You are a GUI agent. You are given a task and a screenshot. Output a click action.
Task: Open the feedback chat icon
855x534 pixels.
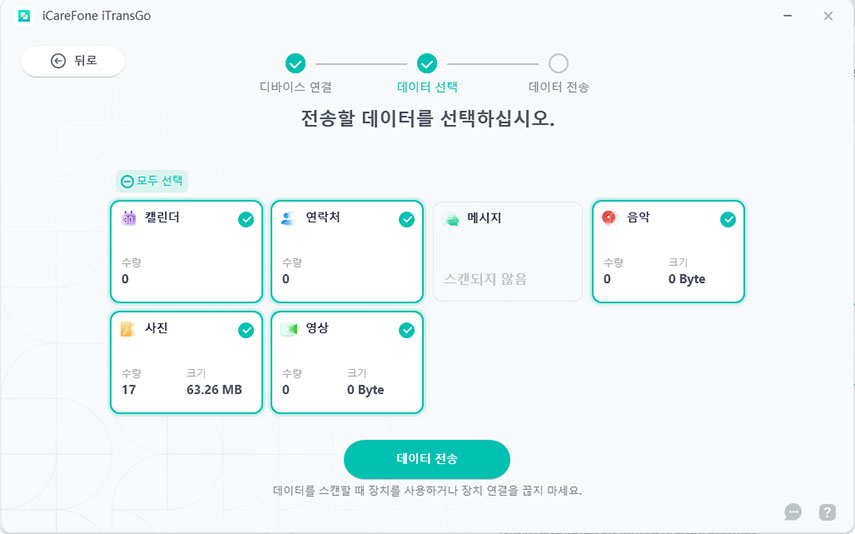point(793,512)
